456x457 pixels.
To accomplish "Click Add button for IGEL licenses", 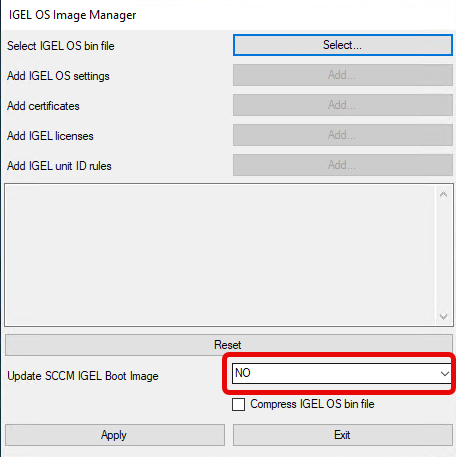I will [x=343, y=135].
